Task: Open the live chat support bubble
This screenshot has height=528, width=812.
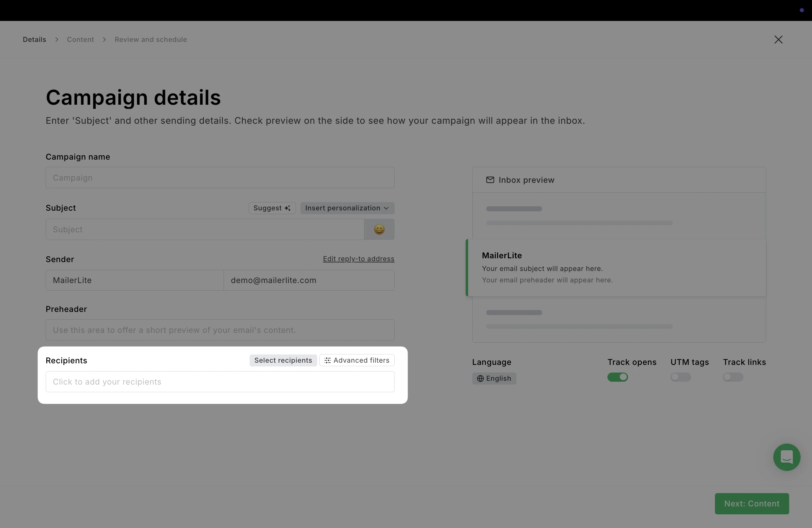Action: pyautogui.click(x=786, y=457)
